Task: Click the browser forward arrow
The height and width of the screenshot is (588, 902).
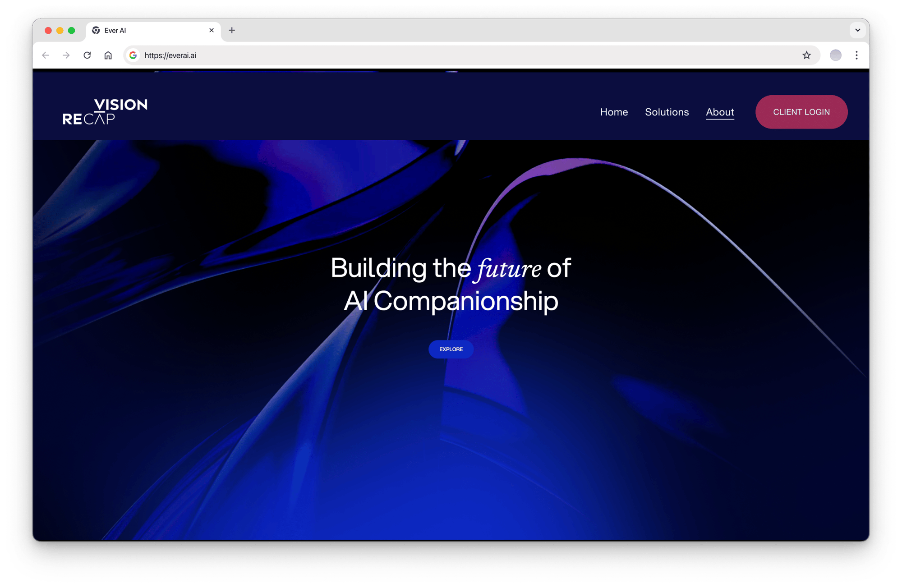Action: pos(66,55)
